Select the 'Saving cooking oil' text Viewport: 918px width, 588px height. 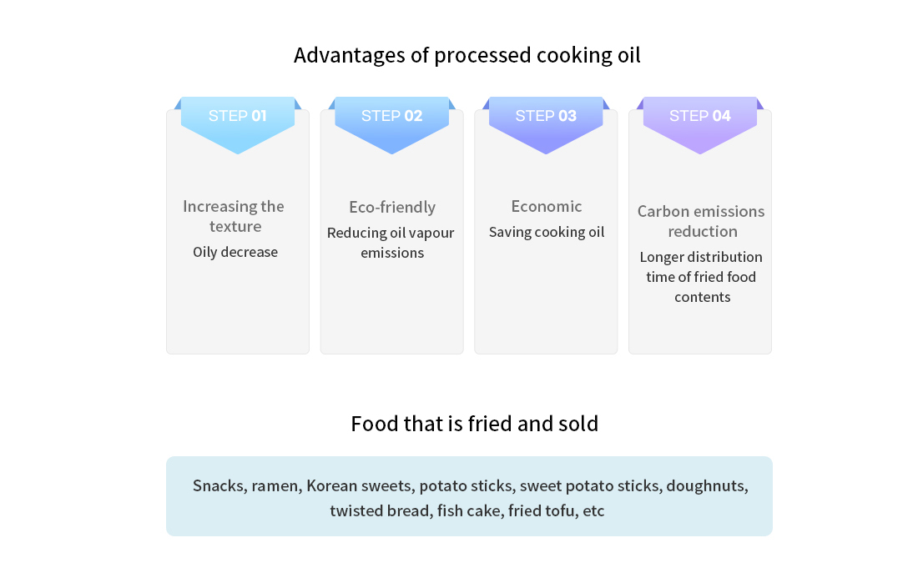click(x=547, y=232)
